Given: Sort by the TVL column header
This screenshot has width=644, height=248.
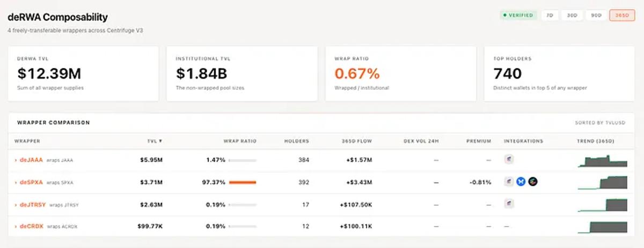Looking at the screenshot, I should [x=155, y=141].
